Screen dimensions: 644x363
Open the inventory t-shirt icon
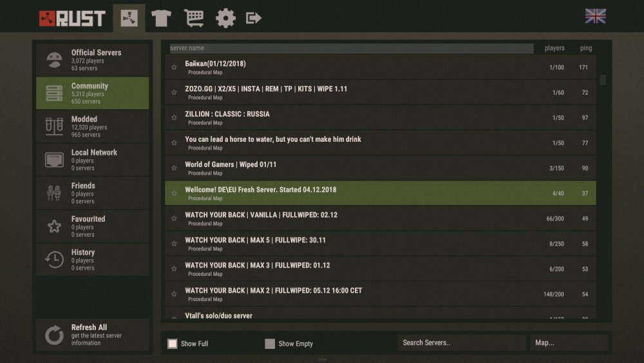[160, 18]
